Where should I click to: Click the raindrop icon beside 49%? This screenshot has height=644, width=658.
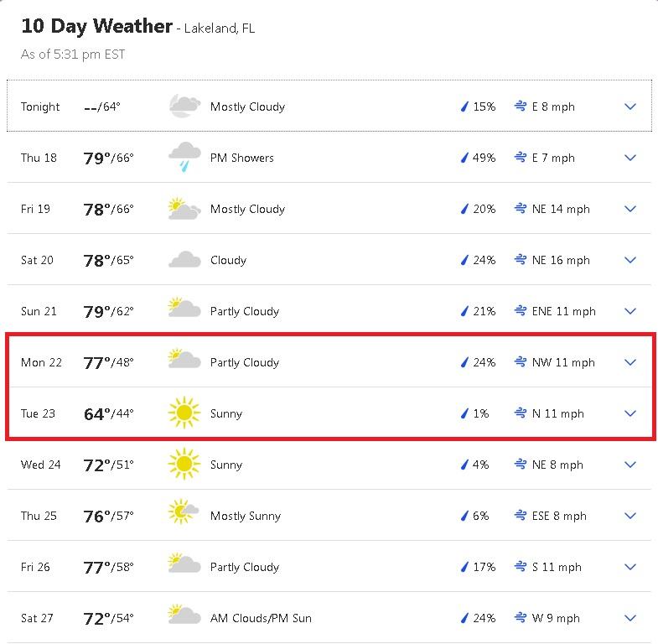click(x=464, y=158)
